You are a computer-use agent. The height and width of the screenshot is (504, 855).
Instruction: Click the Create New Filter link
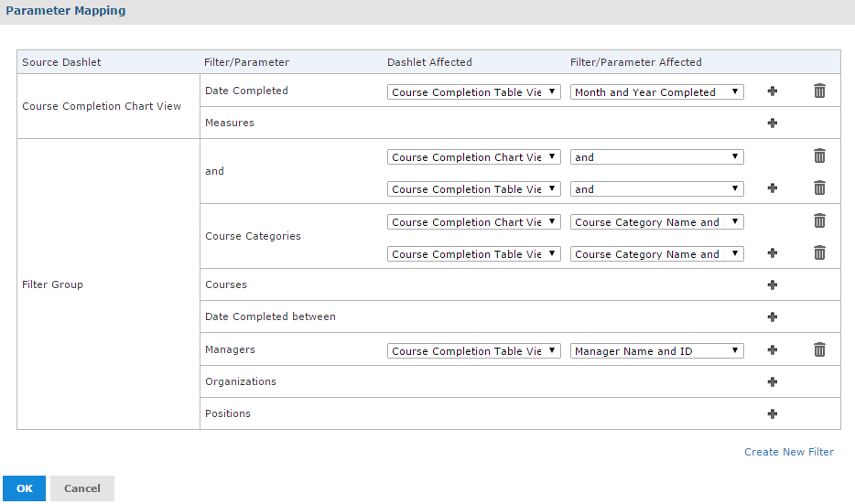tap(789, 452)
